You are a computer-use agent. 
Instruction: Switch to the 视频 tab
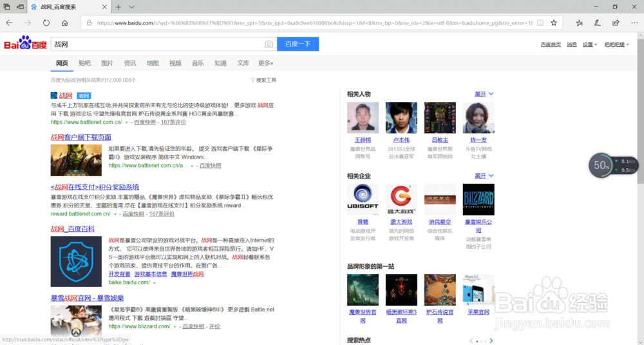tap(175, 63)
